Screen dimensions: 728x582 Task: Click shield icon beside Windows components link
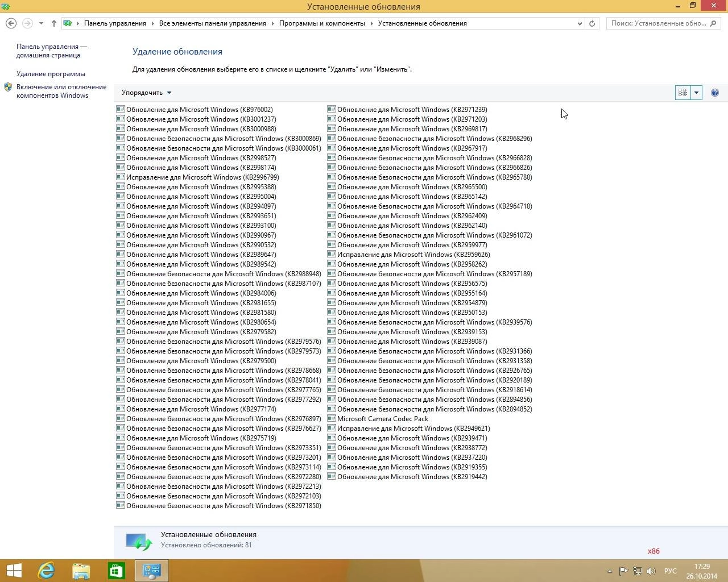(8, 87)
